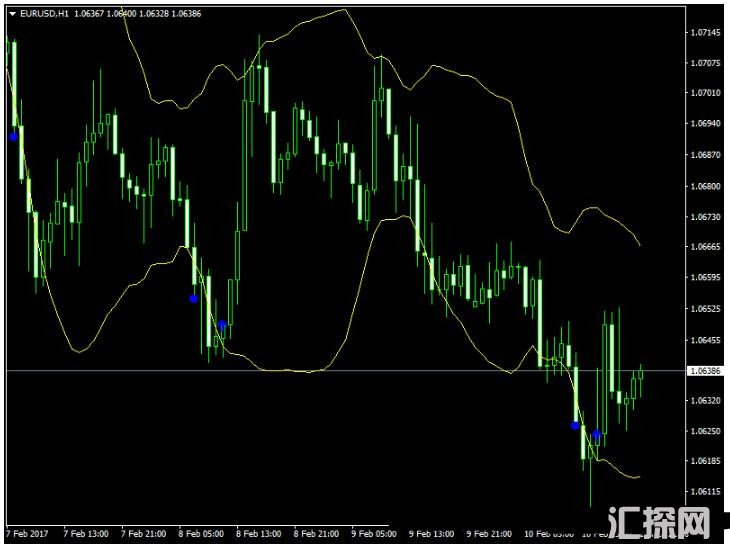
Task: Click the 1.06595 price scale value
Action: coord(705,277)
